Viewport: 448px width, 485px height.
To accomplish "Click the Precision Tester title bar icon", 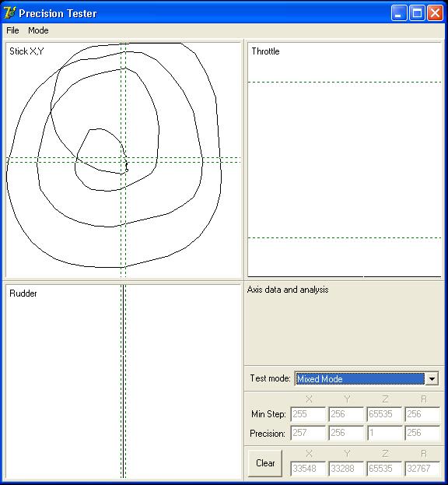I will [9, 13].
